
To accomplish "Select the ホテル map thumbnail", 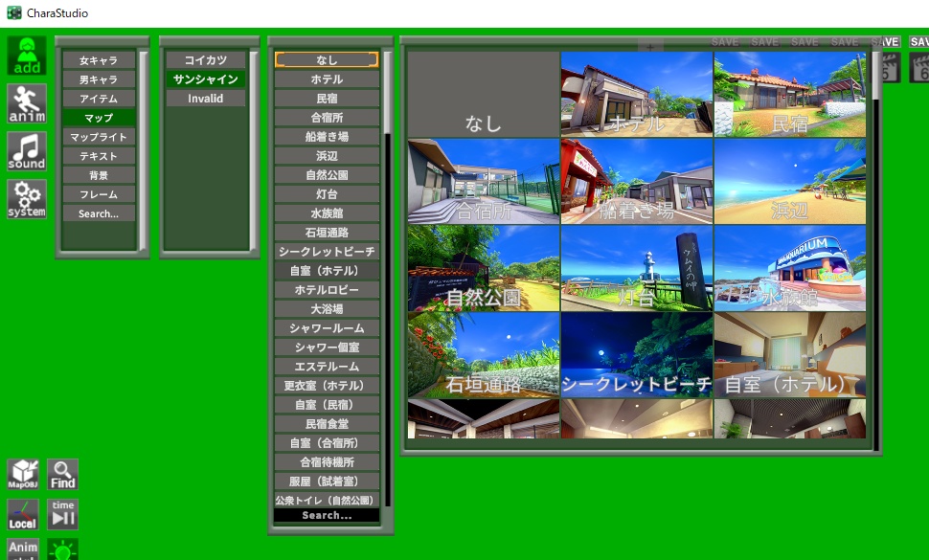I will click(636, 93).
